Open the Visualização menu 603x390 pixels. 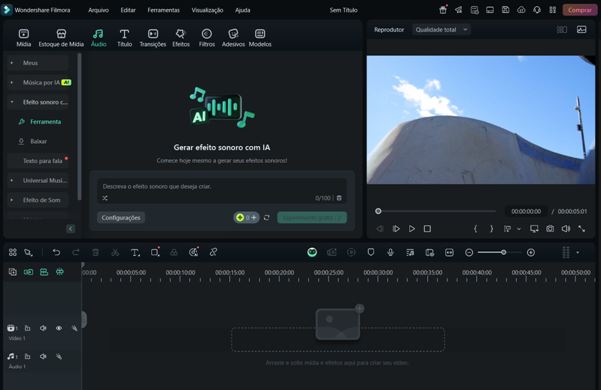207,10
